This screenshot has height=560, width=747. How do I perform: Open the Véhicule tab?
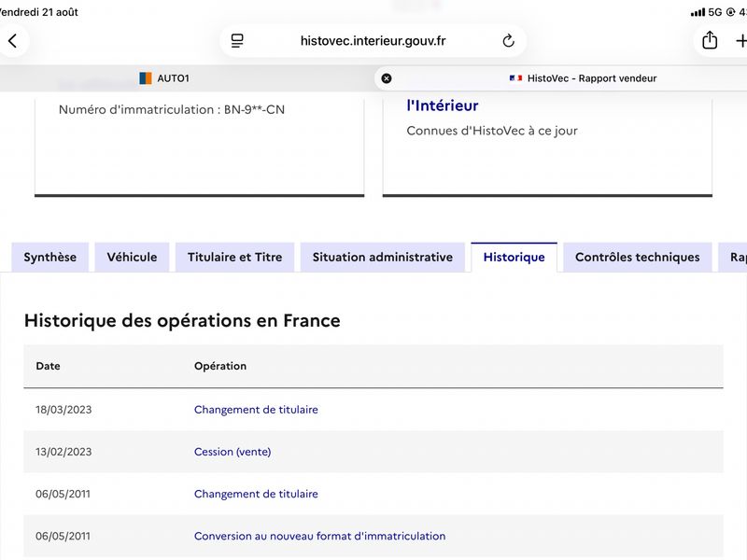tap(132, 258)
